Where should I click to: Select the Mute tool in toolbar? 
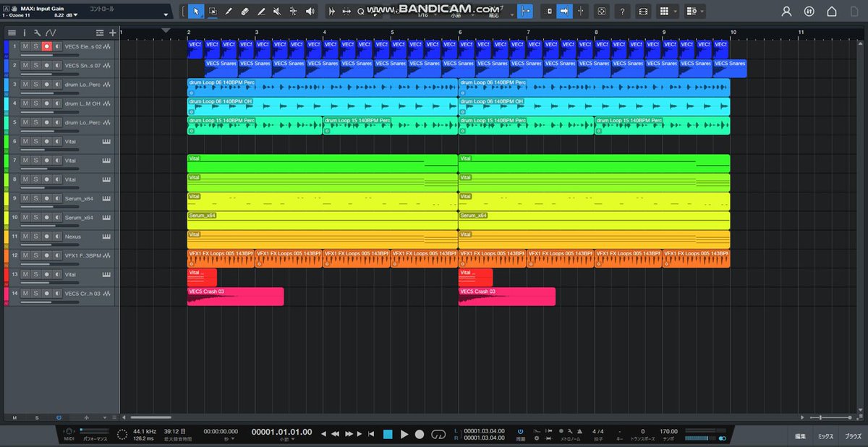point(277,12)
